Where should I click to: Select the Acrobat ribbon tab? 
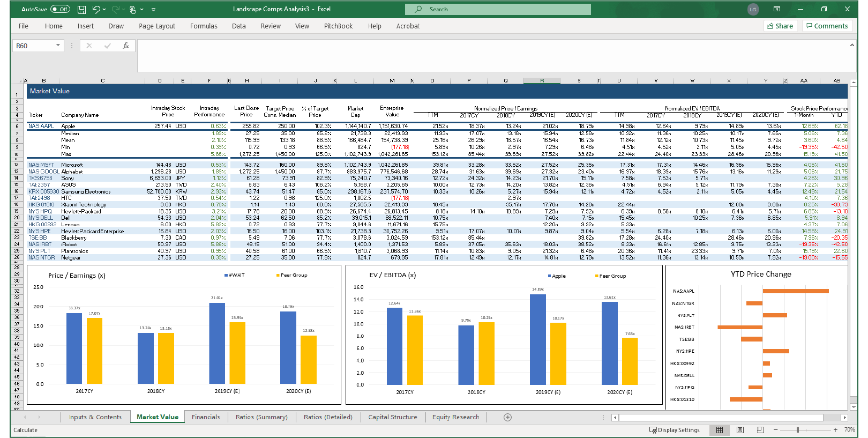(408, 26)
